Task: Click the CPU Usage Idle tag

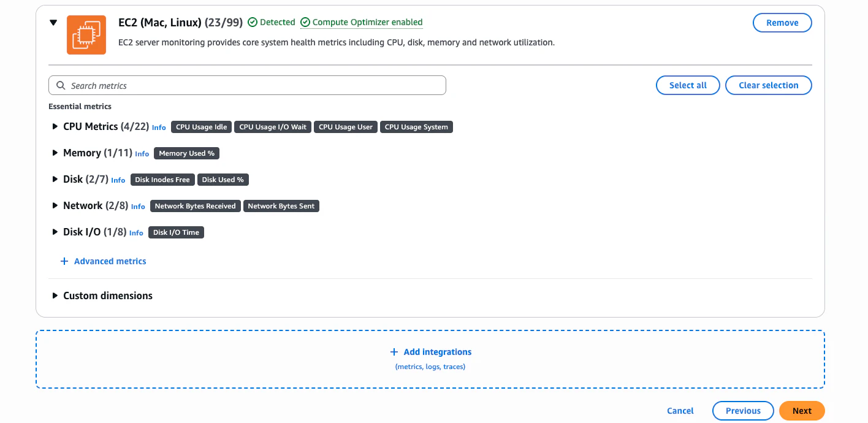Action: click(x=202, y=127)
